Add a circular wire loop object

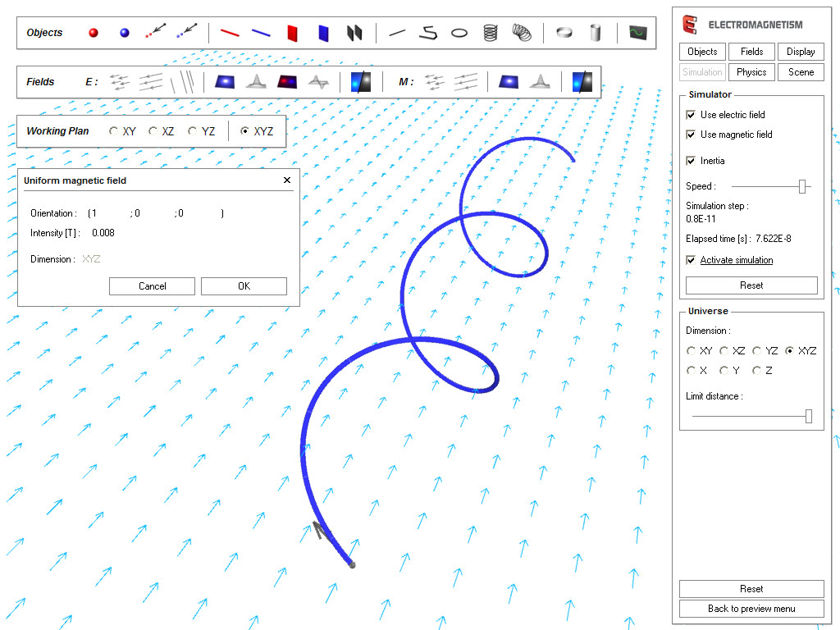(459, 33)
